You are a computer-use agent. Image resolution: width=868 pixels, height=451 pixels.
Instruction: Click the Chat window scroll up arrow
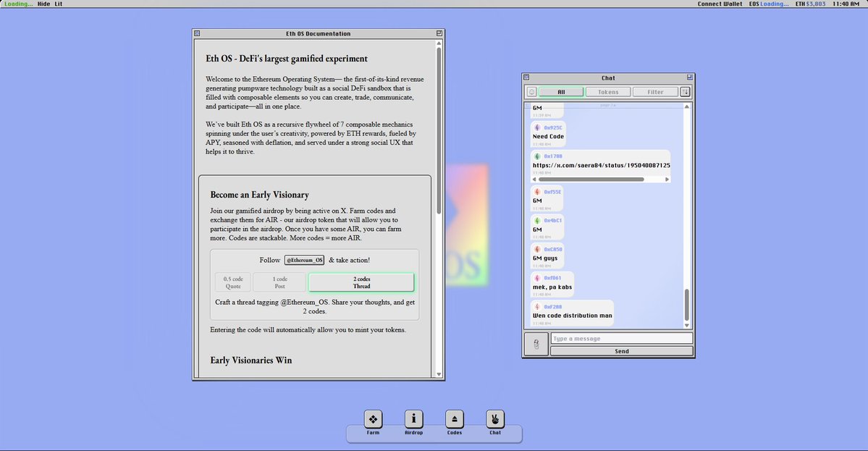click(687, 106)
